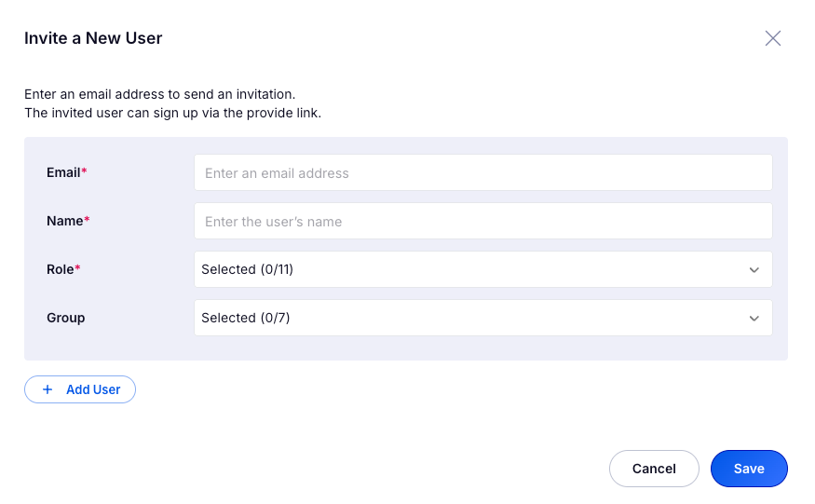Click the plus icon in Add User
The width and height of the screenshot is (815, 504).
click(x=48, y=389)
